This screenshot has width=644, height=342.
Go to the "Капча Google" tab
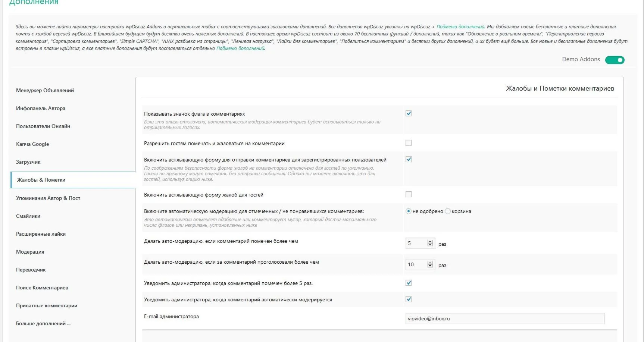32,144
